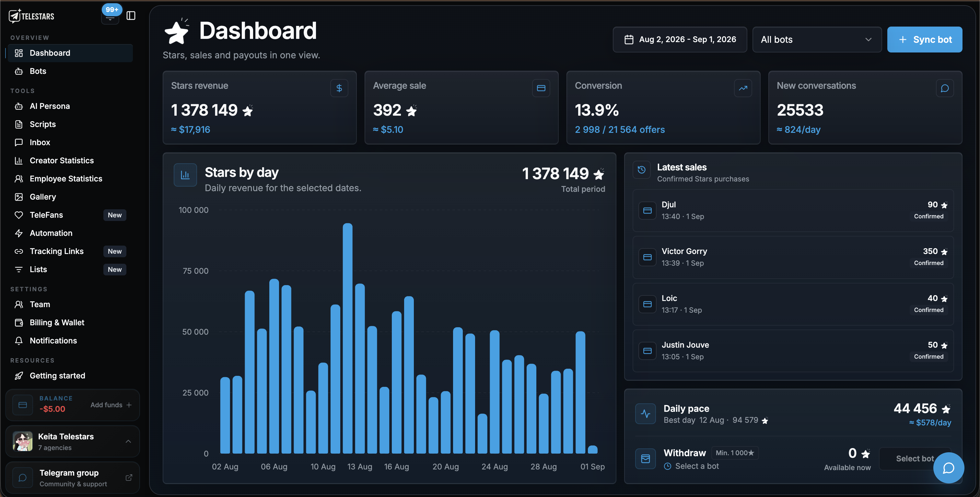Open the All bots dropdown
Screen dimensions: 980x497
click(x=817, y=40)
